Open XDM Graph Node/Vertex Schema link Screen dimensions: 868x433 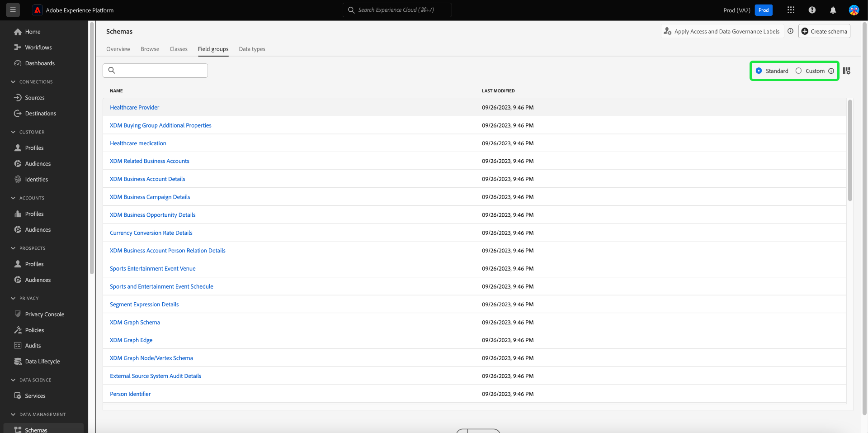pos(151,358)
